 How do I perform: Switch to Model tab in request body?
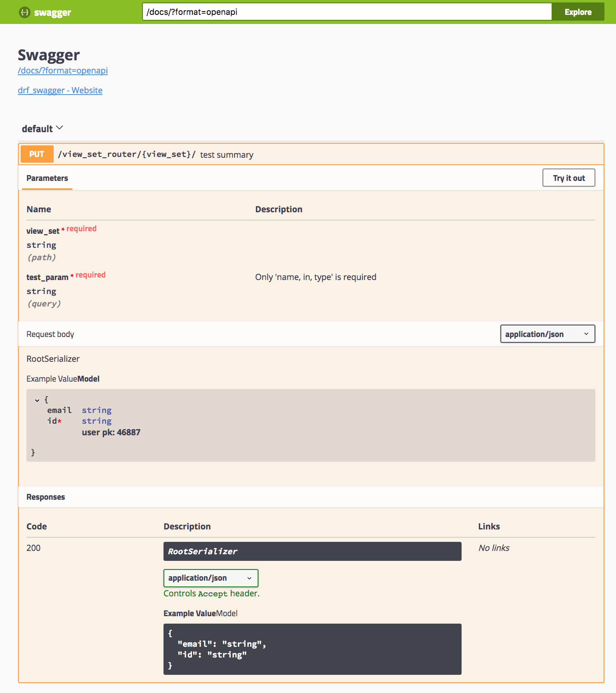[89, 379]
